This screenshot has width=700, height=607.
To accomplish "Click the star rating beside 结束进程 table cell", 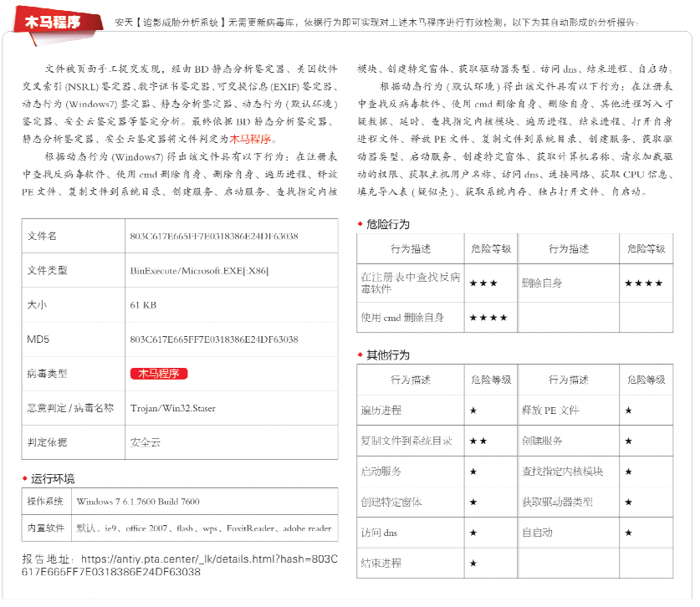I will (x=473, y=564).
